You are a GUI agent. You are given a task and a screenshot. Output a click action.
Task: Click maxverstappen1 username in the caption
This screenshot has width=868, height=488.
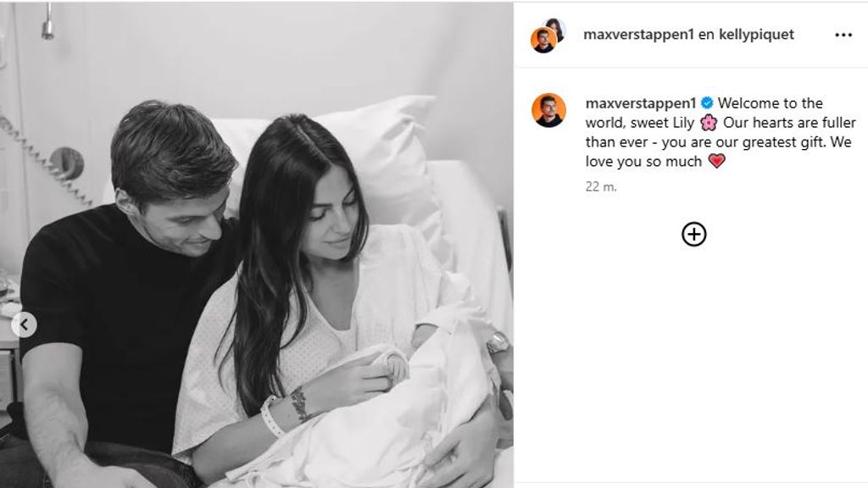click(x=641, y=103)
